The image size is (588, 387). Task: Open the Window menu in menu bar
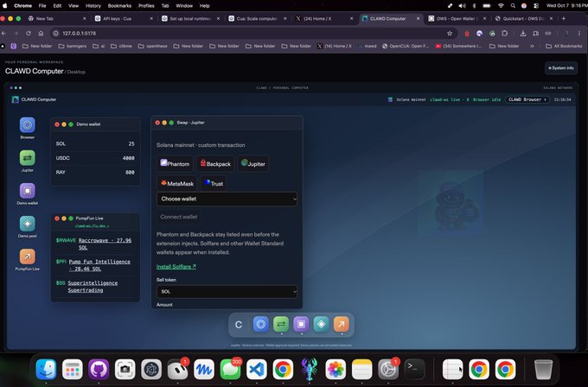184,6
